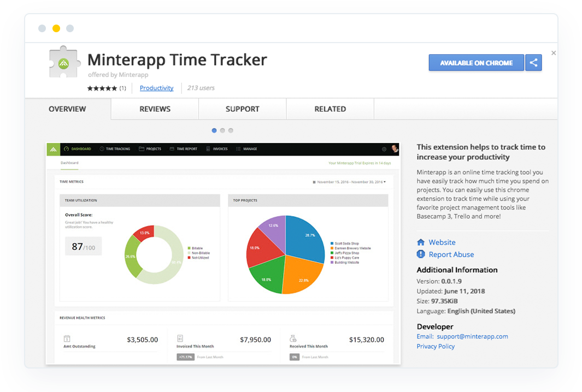Open the settings gear in navbar
The width and height of the screenshot is (582, 392).
(384, 149)
